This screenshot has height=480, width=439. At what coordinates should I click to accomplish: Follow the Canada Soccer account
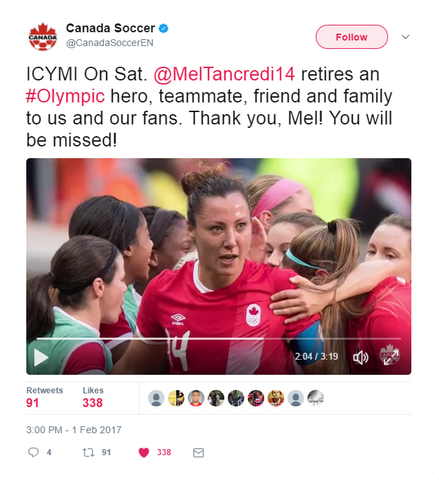(352, 37)
